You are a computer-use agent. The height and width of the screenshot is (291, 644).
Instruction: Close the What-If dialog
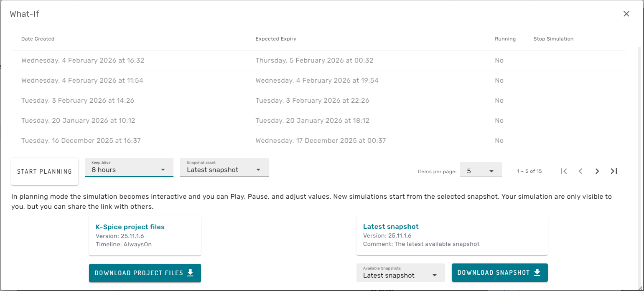[626, 14]
